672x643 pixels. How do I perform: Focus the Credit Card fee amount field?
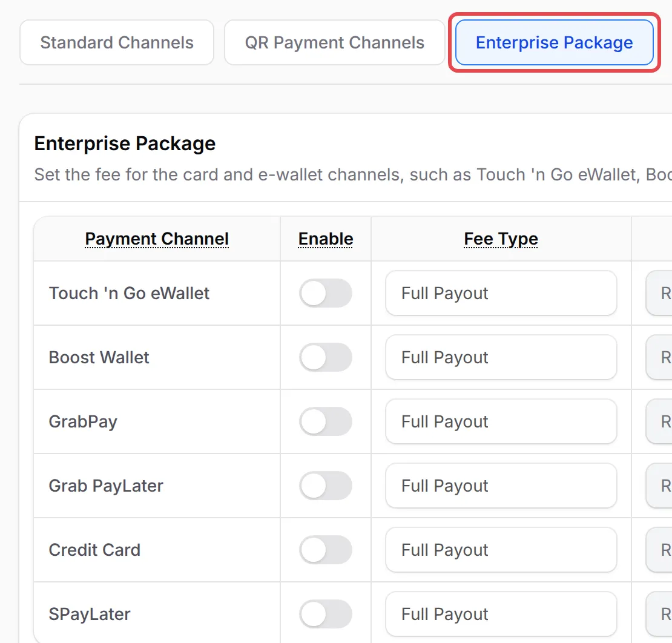pos(659,550)
